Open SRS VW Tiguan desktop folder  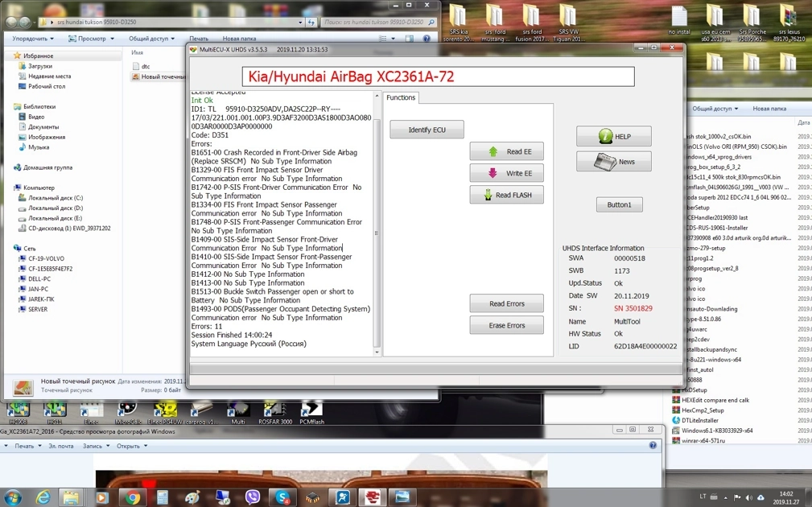(x=569, y=23)
